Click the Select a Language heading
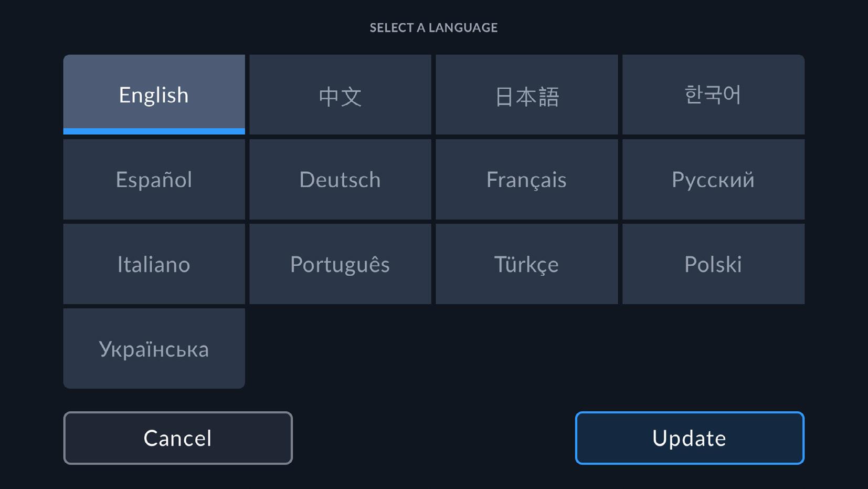This screenshot has height=489, width=868. 433,27
